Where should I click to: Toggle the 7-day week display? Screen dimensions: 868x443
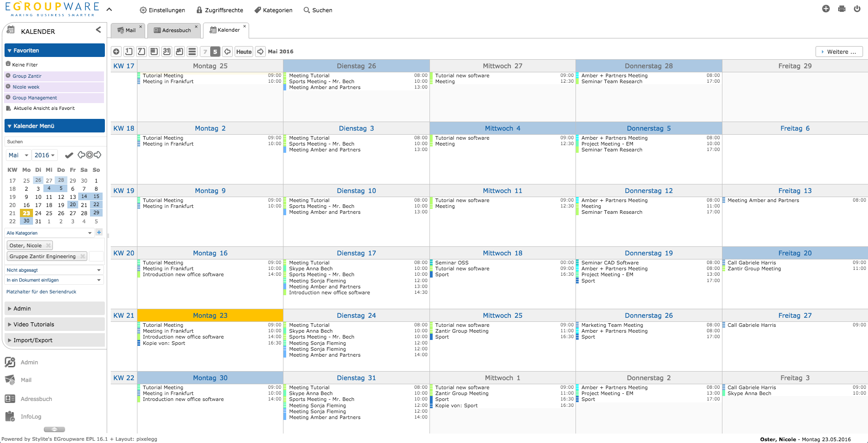coord(205,52)
